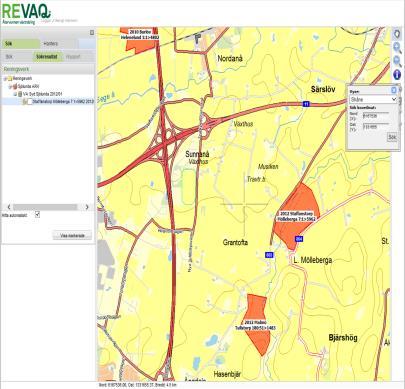
Task: Toggle the automatic zoom checkbox below scrollbar
Action: [x=37, y=214]
